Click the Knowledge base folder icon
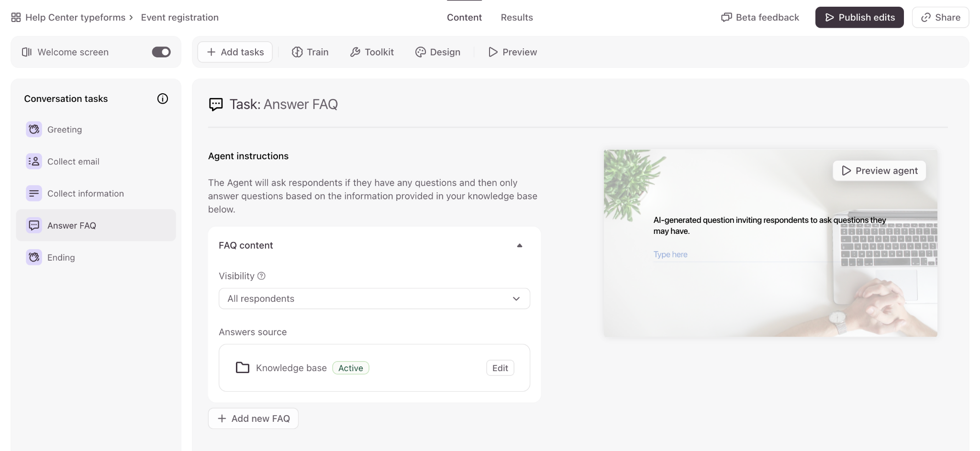The width and height of the screenshot is (980, 451). click(x=243, y=368)
